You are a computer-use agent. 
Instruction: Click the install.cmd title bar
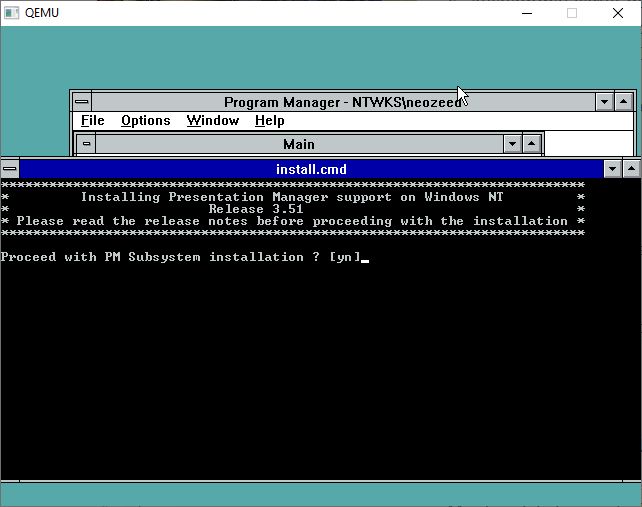click(311, 169)
